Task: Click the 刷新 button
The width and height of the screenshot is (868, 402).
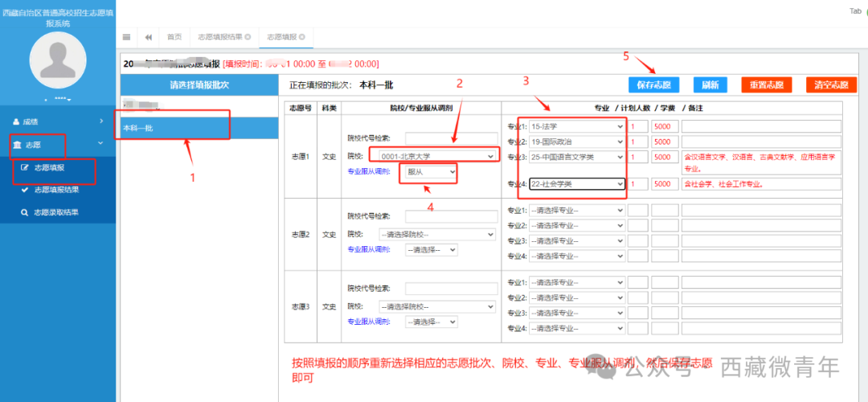Action: (710, 85)
